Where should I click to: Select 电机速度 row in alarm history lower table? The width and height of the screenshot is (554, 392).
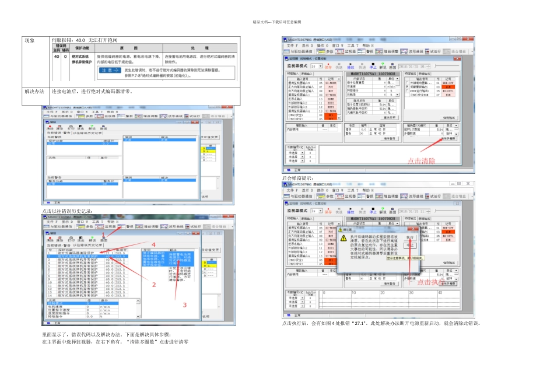pyautogui.click(x=82, y=307)
